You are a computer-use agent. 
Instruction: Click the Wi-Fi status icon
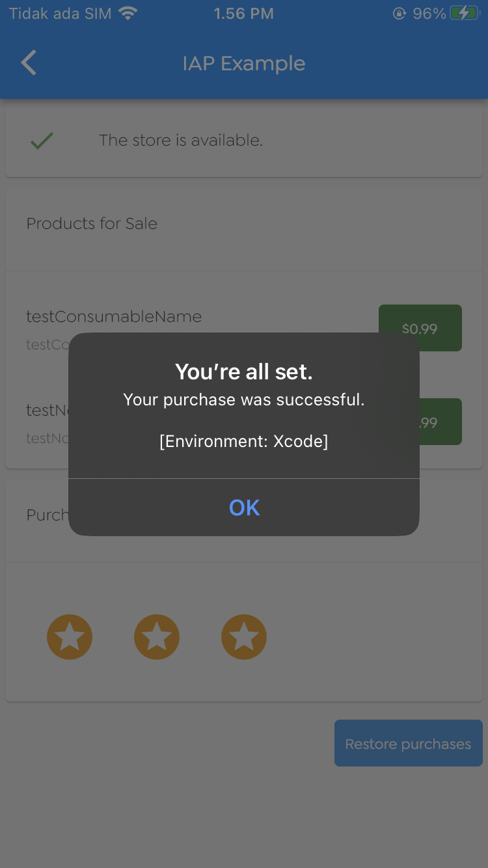(129, 14)
